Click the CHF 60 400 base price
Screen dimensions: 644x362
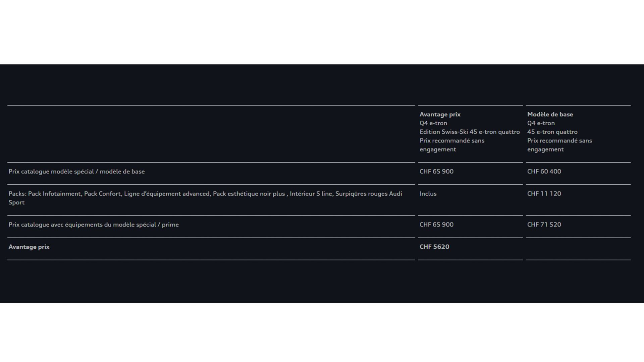pos(544,171)
